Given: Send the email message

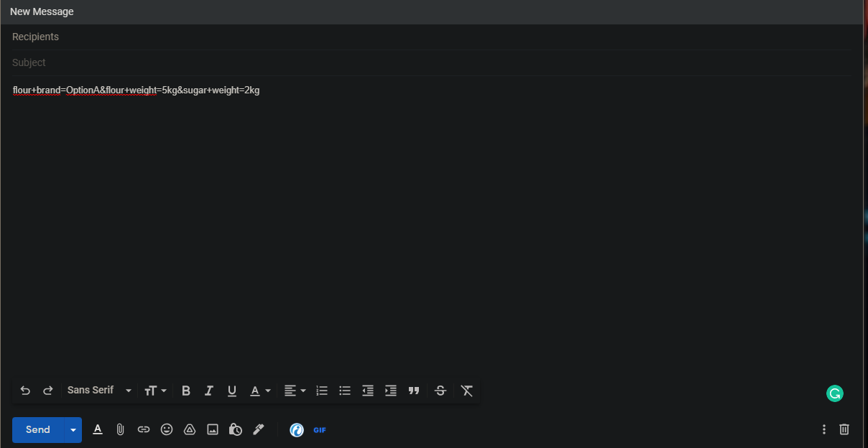Looking at the screenshot, I should [x=38, y=430].
